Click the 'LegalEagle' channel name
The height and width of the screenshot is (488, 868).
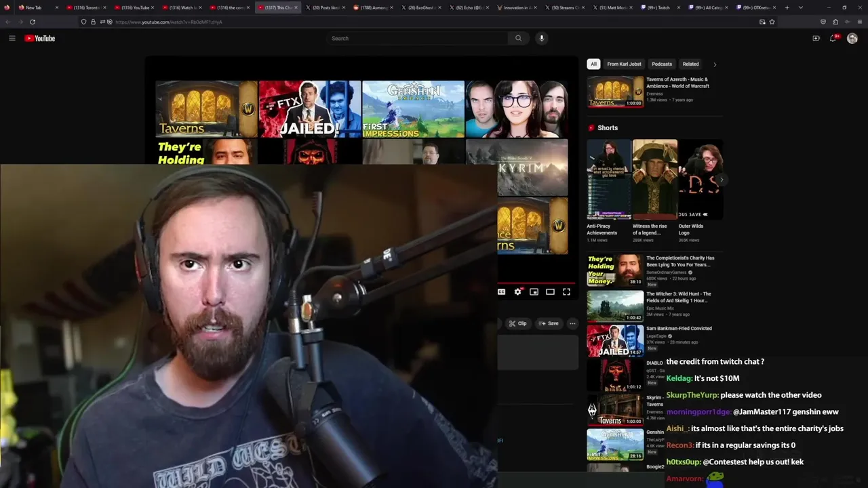coord(656,336)
